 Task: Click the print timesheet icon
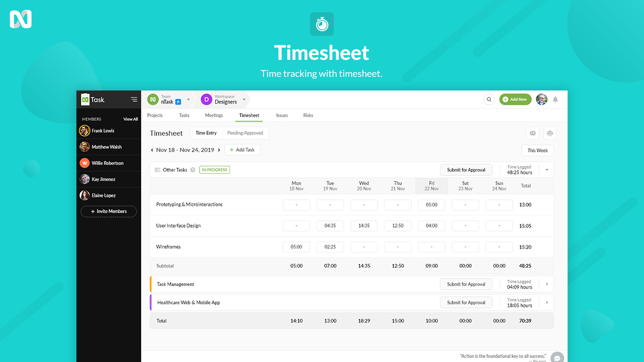click(x=550, y=133)
